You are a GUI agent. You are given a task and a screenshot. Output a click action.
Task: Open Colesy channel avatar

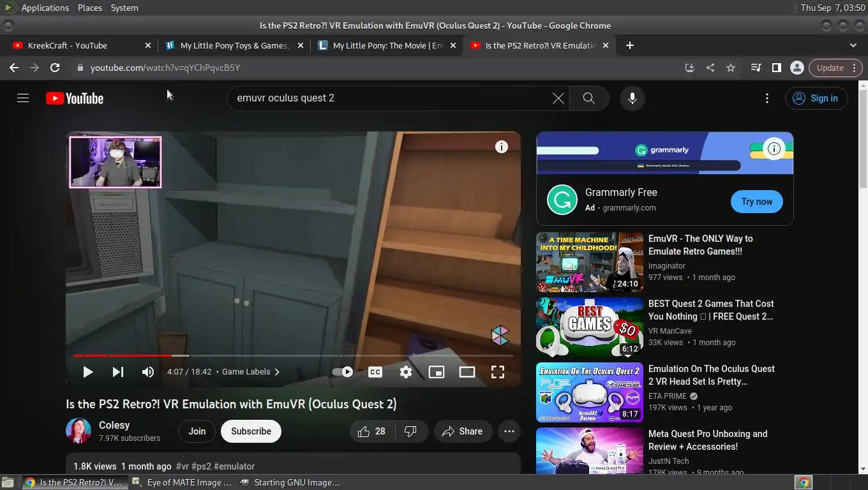(79, 431)
